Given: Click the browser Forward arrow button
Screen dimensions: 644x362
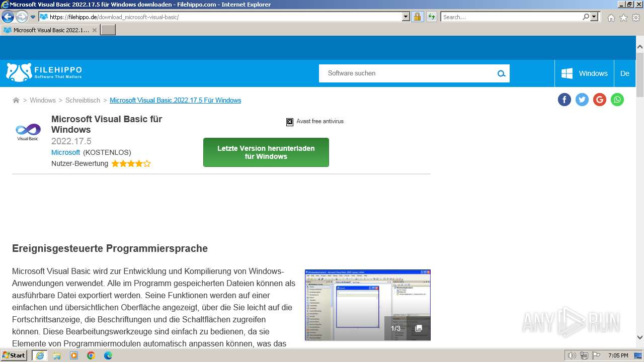Looking at the screenshot, I should pos(22,17).
